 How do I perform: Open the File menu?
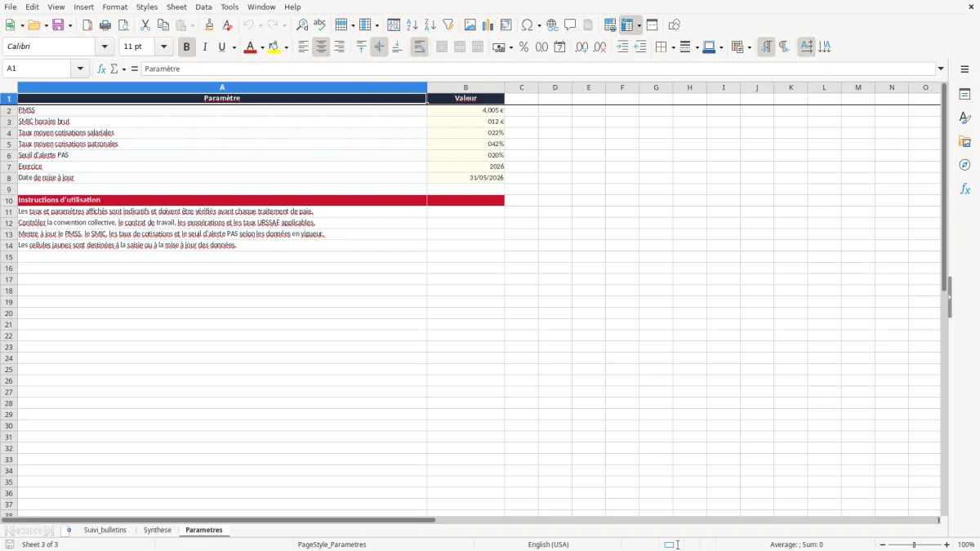11,7
